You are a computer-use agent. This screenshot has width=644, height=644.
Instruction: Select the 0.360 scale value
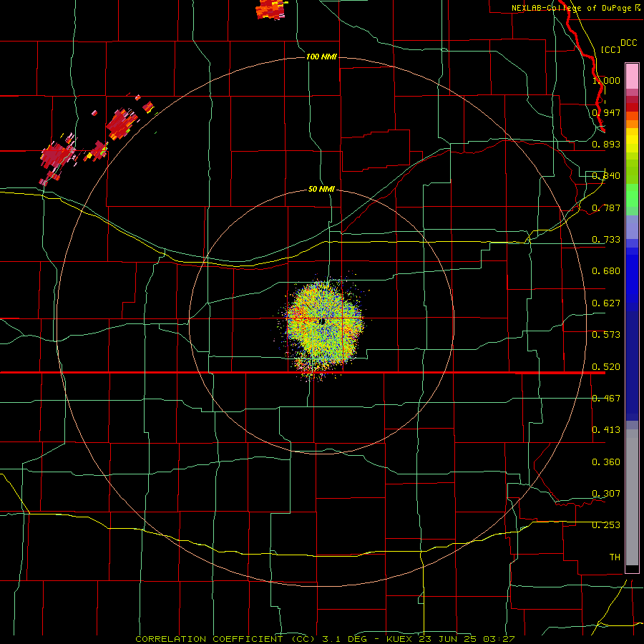606,462
